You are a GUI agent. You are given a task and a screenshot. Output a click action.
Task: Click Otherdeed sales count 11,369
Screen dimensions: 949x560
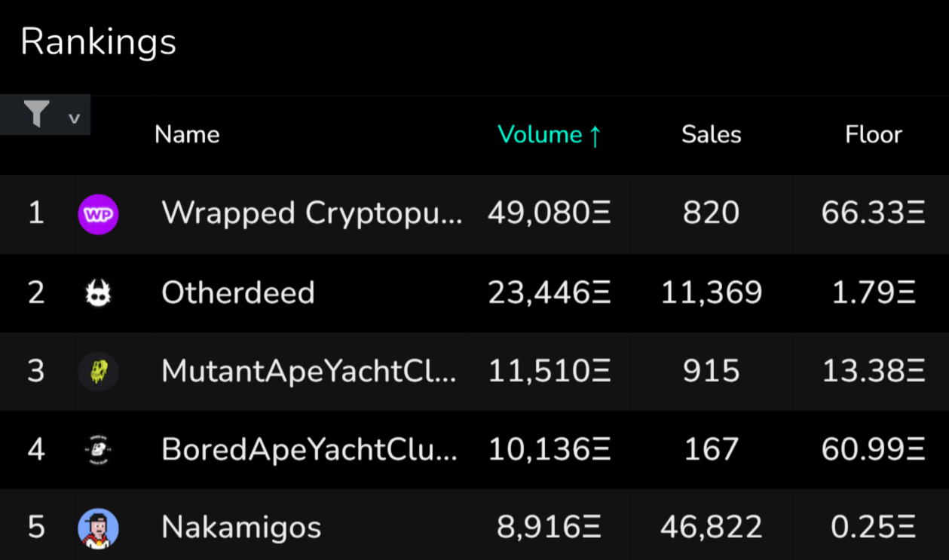click(711, 292)
